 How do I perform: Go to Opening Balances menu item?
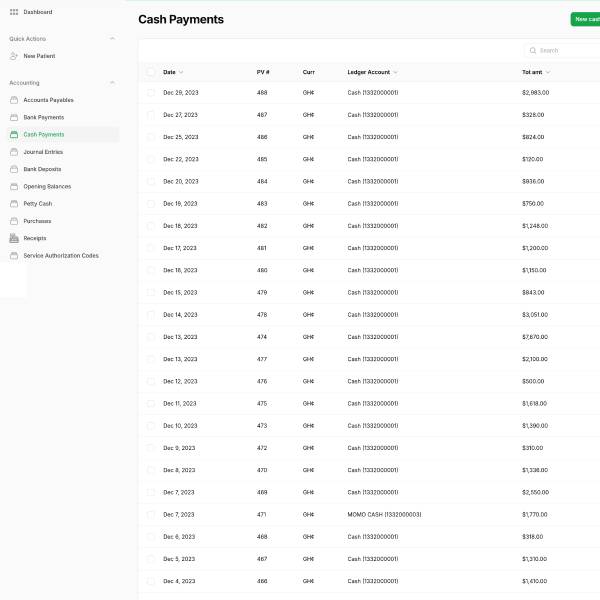click(47, 186)
